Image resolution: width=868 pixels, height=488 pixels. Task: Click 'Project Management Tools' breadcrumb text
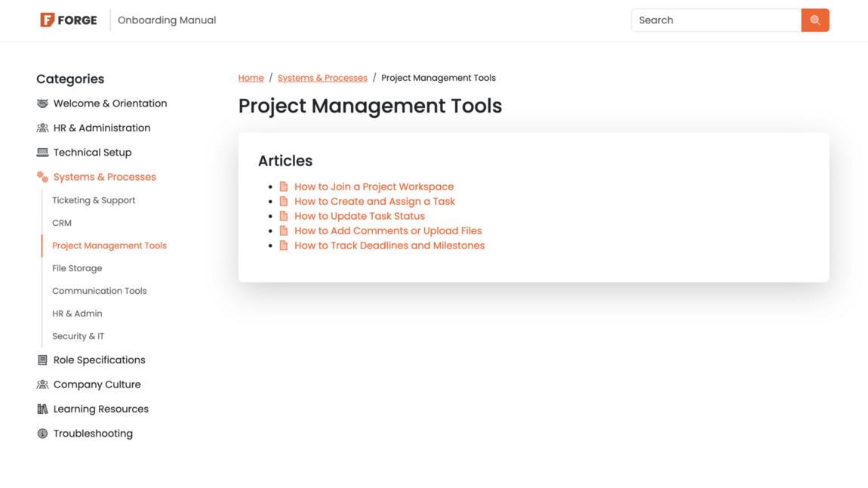click(439, 78)
